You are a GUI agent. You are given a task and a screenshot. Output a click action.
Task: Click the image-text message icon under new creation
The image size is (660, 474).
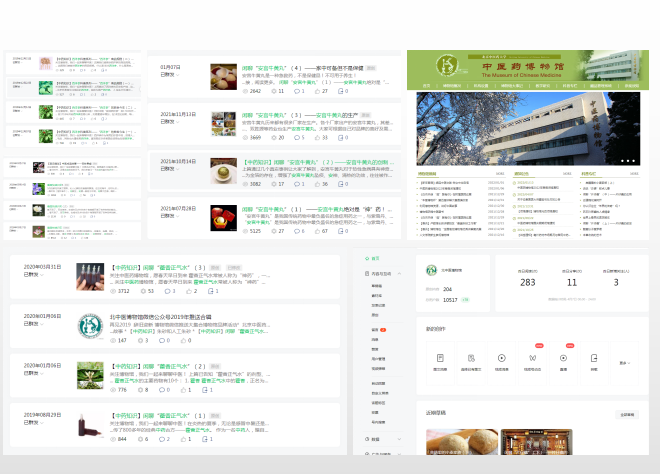click(x=440, y=357)
